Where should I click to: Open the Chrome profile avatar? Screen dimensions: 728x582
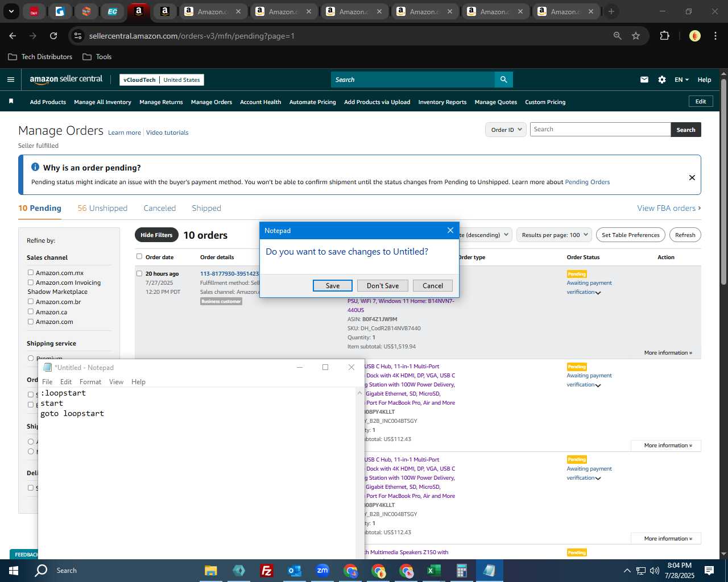click(694, 36)
